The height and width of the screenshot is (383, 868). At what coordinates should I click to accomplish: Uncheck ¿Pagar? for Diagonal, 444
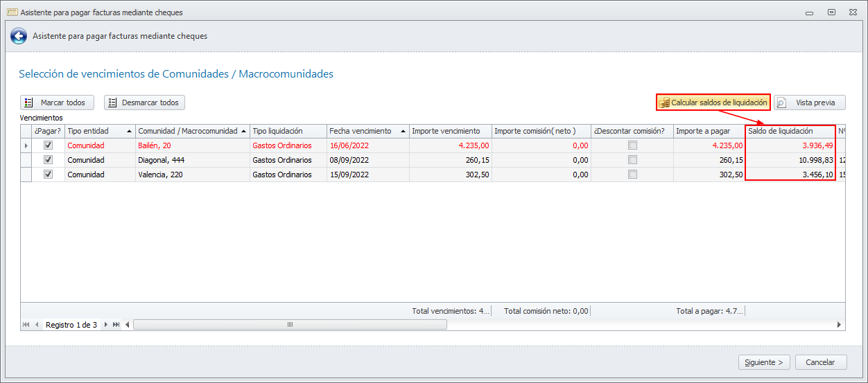click(x=48, y=160)
